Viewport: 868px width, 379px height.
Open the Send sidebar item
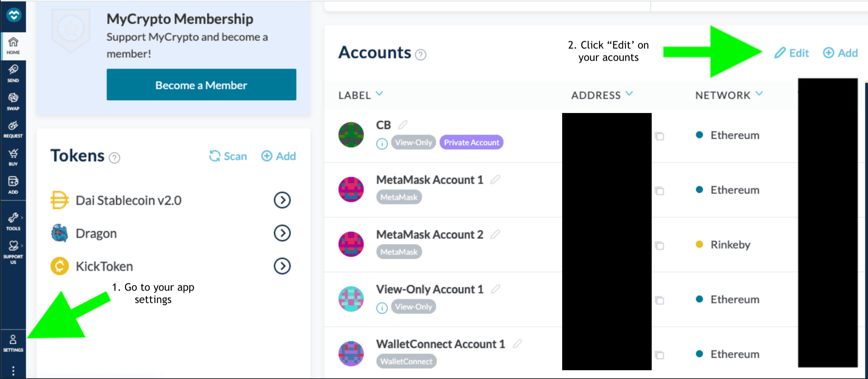pos(13,73)
